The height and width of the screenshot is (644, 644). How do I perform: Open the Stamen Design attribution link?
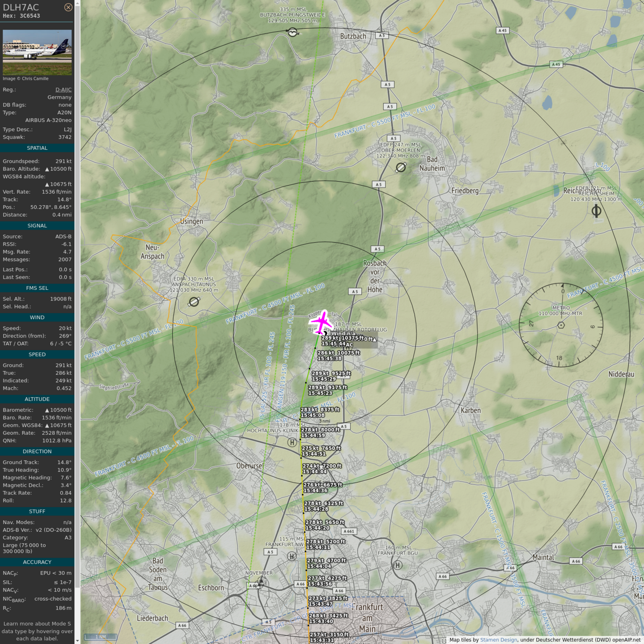[498, 640]
